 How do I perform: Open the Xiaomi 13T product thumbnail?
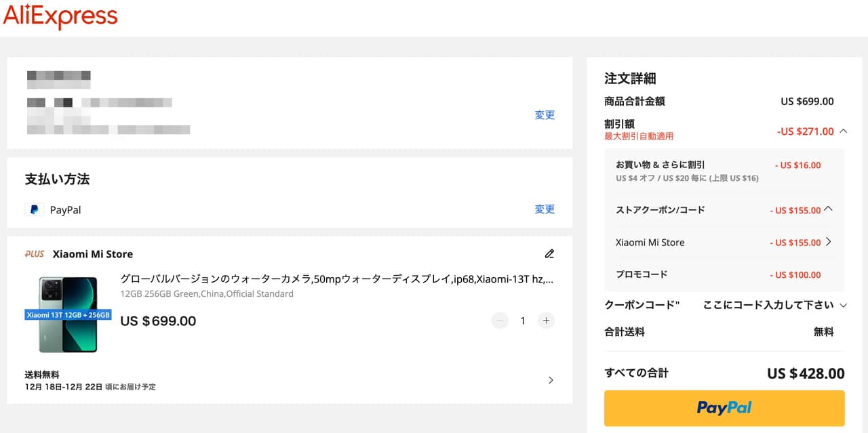coord(68,314)
